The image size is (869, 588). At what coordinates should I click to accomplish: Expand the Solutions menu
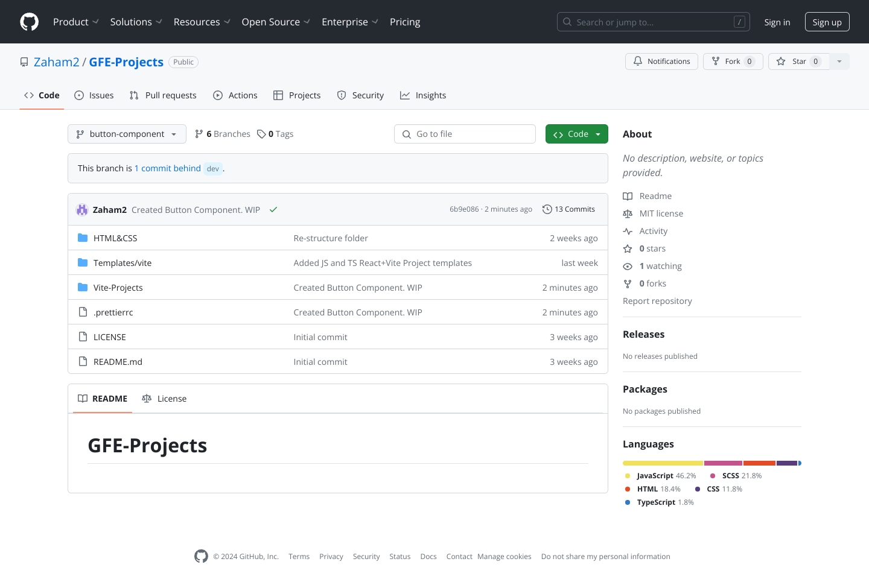[x=136, y=22]
